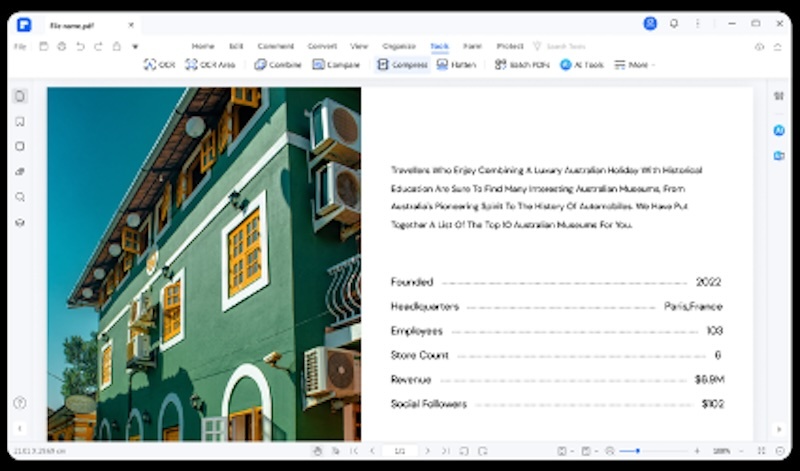800x471 pixels.
Task: Open the page thumbnails panel in left sidebar
Action: pyautogui.click(x=20, y=96)
